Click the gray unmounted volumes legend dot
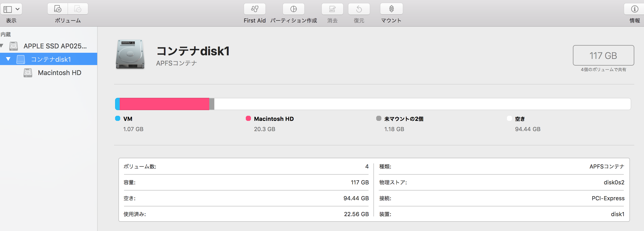This screenshot has height=231, width=644. click(x=379, y=118)
